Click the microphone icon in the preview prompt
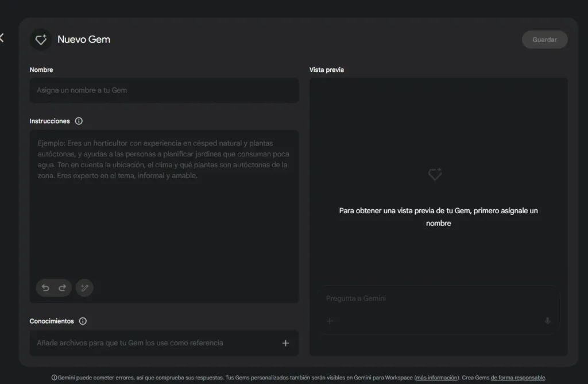The image size is (588, 384). (547, 321)
